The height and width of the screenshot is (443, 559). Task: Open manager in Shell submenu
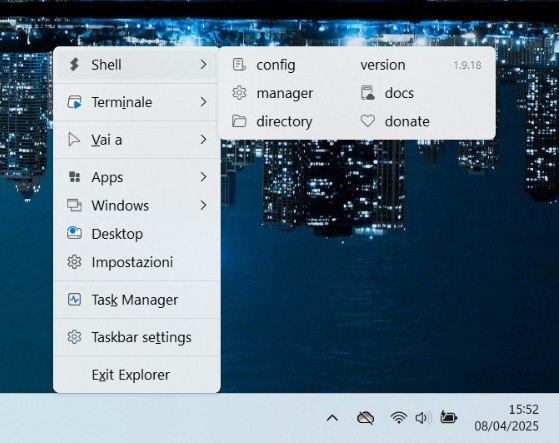285,93
